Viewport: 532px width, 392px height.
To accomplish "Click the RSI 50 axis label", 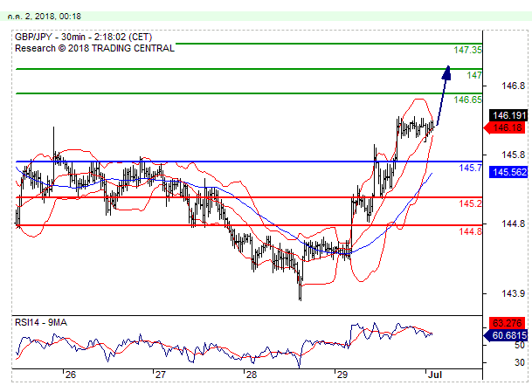I will [x=520, y=345].
